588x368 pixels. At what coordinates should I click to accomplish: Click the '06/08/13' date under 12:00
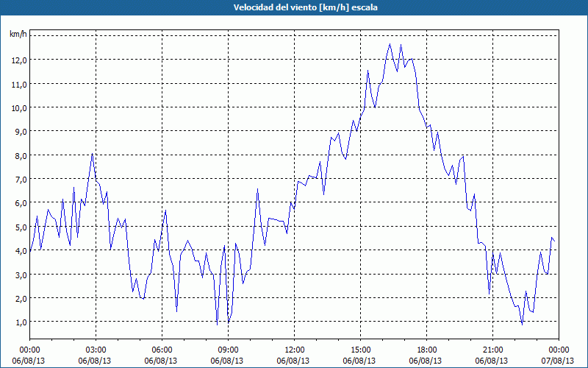(x=293, y=361)
